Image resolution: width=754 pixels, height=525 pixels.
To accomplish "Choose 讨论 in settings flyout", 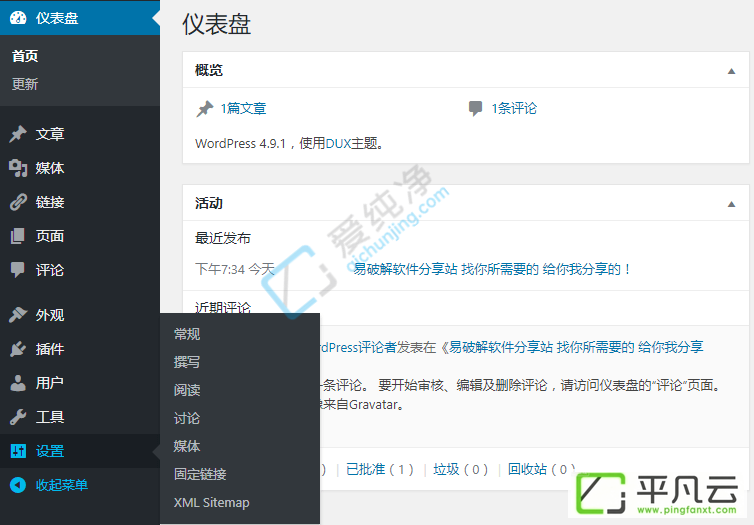I will (187, 418).
